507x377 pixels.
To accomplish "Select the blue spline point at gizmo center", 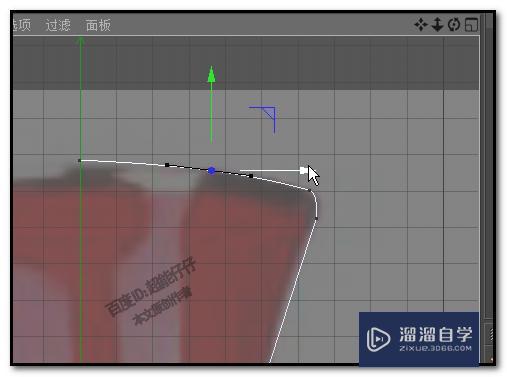I will [211, 171].
